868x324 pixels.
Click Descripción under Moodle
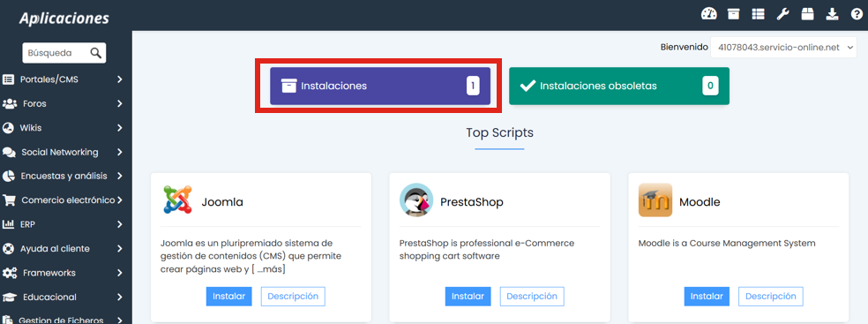coord(771,297)
